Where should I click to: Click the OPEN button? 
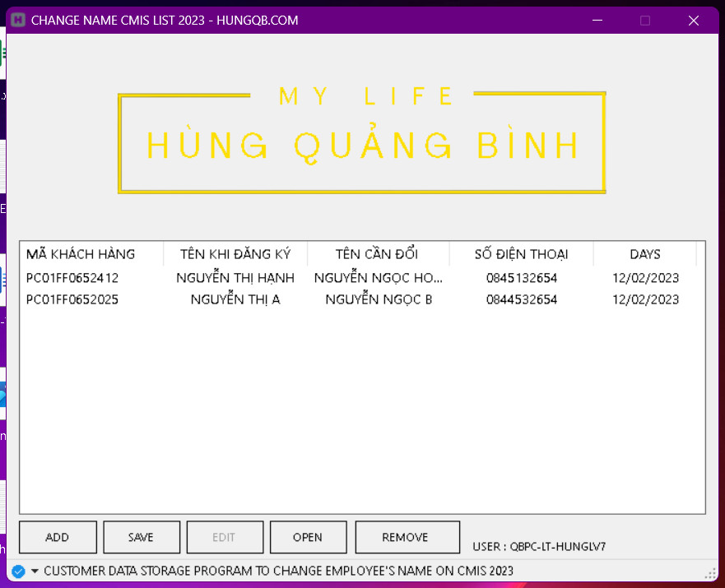[x=308, y=537]
